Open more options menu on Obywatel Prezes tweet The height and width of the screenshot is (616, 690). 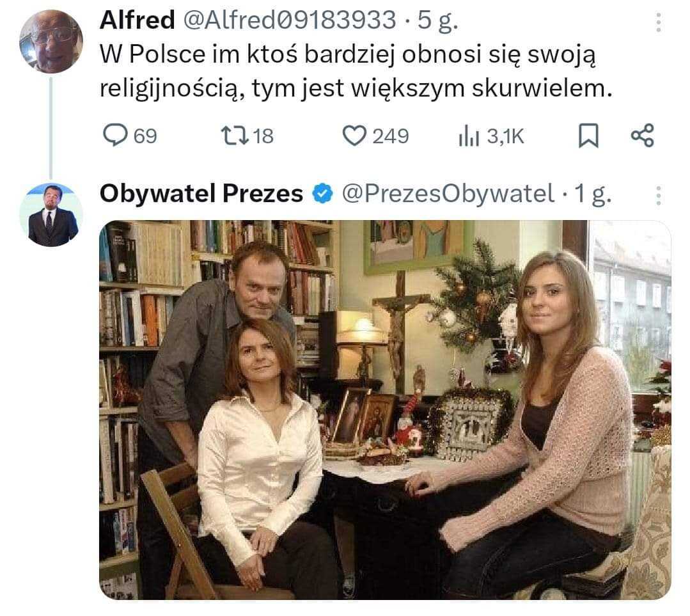pyautogui.click(x=658, y=196)
